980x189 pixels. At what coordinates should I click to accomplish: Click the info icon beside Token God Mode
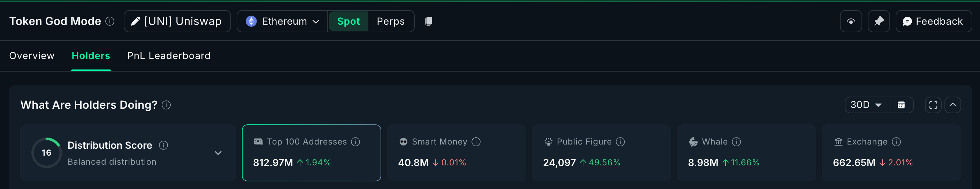point(110,21)
